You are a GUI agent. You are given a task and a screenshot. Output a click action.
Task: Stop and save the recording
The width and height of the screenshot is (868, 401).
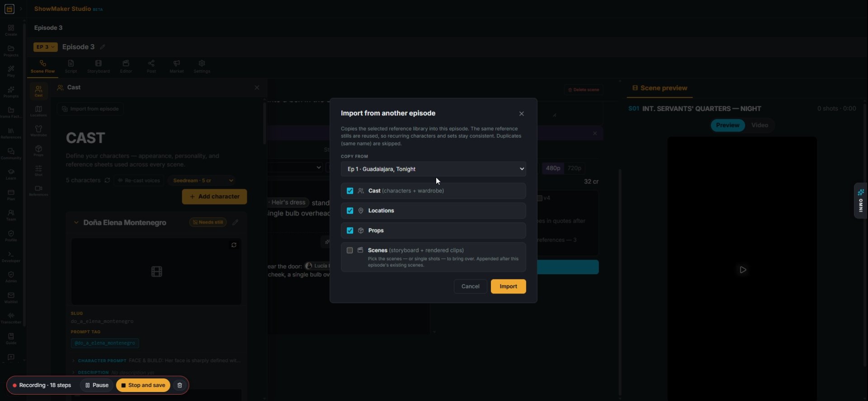[x=143, y=385]
